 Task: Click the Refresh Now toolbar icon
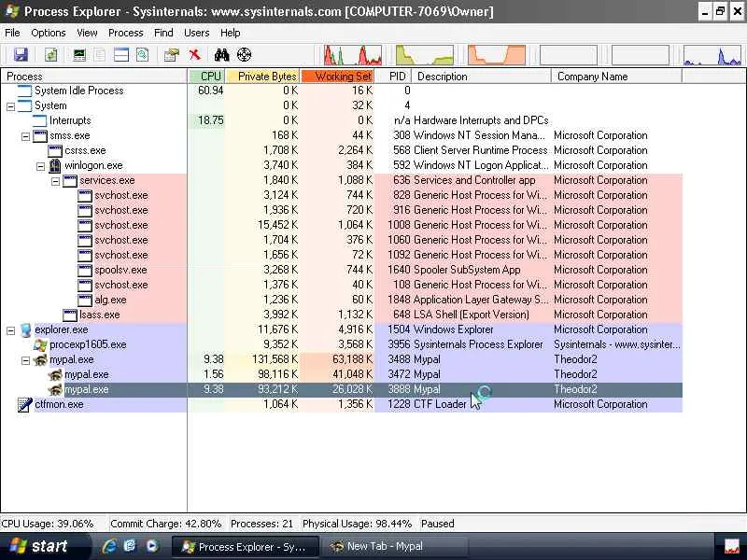click(51, 55)
